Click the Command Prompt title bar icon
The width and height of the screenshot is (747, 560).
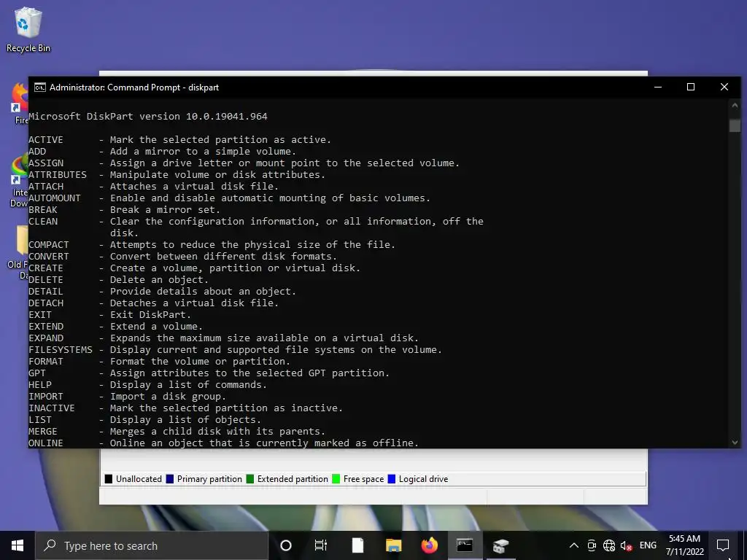tap(39, 87)
